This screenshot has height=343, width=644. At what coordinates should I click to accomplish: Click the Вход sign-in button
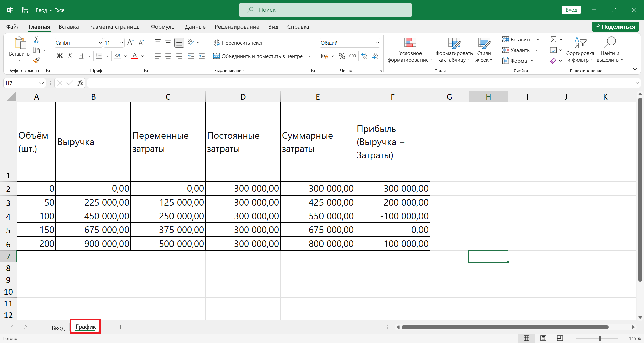point(571,10)
